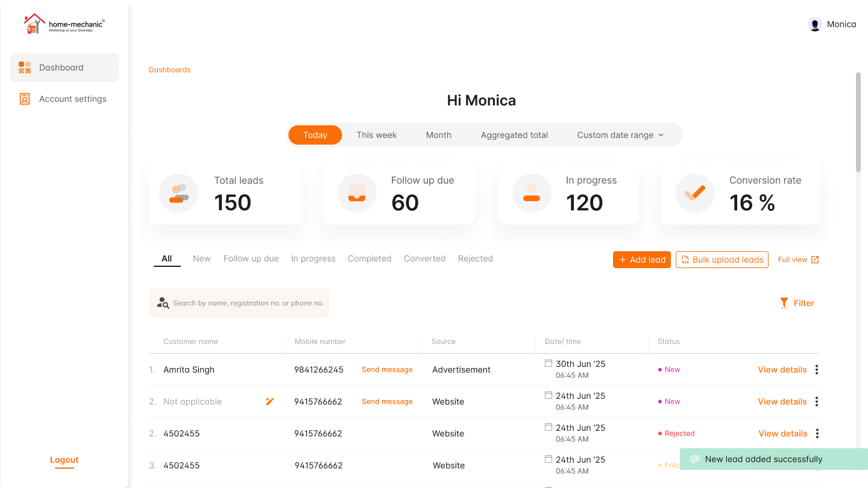
Task: Click the home-mechanic logo
Action: [x=64, y=24]
